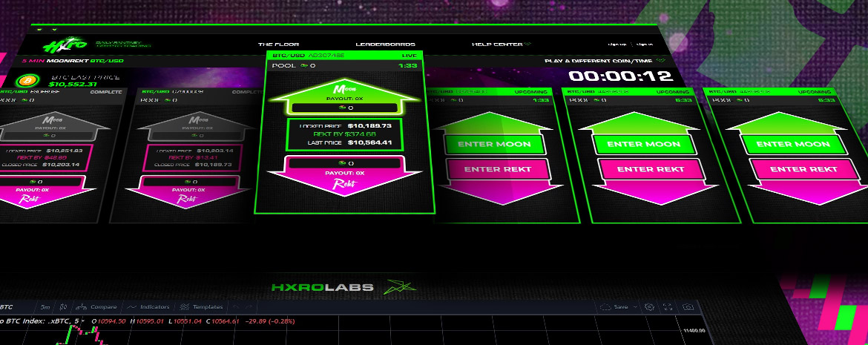
Task: Click the chart redo arrow
Action: click(248, 306)
